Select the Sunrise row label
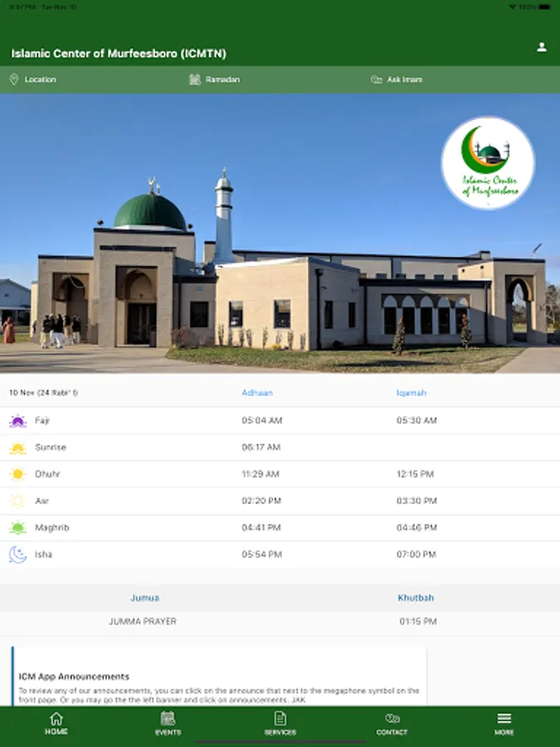560x747 pixels. coord(51,447)
